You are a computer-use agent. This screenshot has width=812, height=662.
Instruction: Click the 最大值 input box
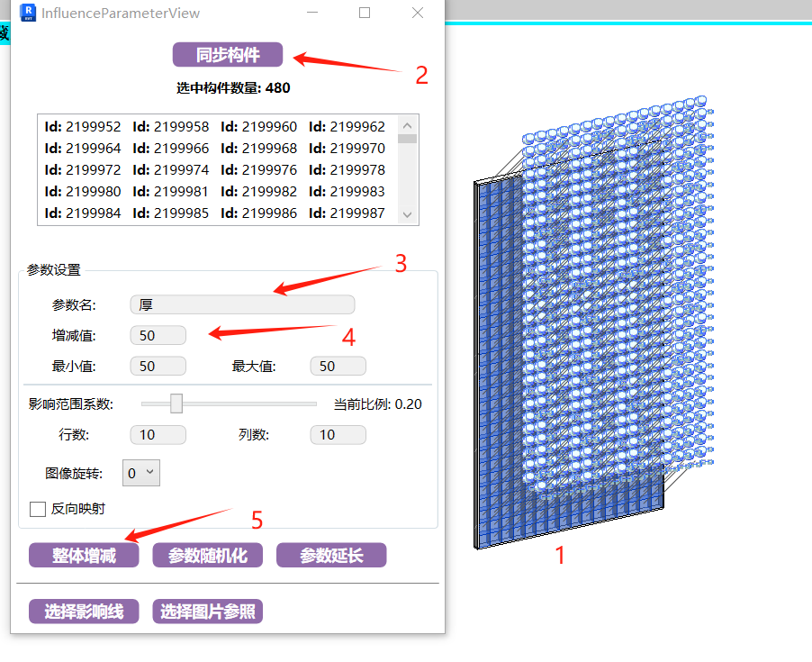(x=338, y=367)
